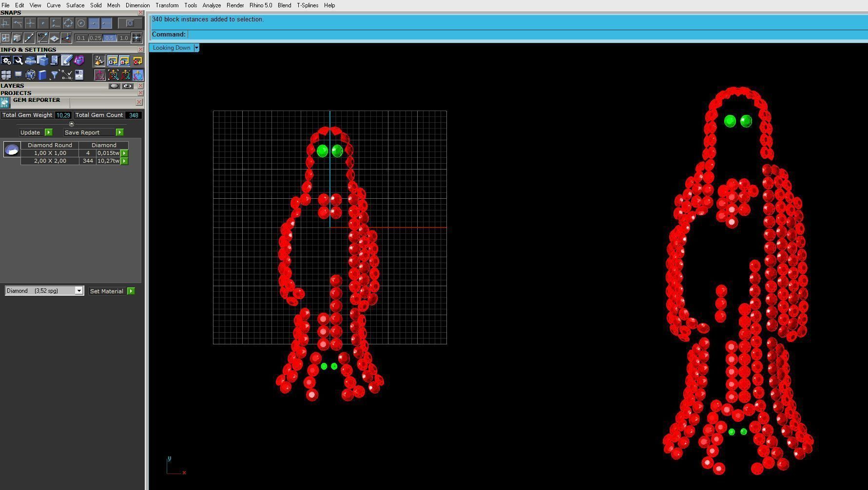Viewport: 868px width, 490px height.
Task: Click the axis elevator snap icon
Action: point(66,38)
